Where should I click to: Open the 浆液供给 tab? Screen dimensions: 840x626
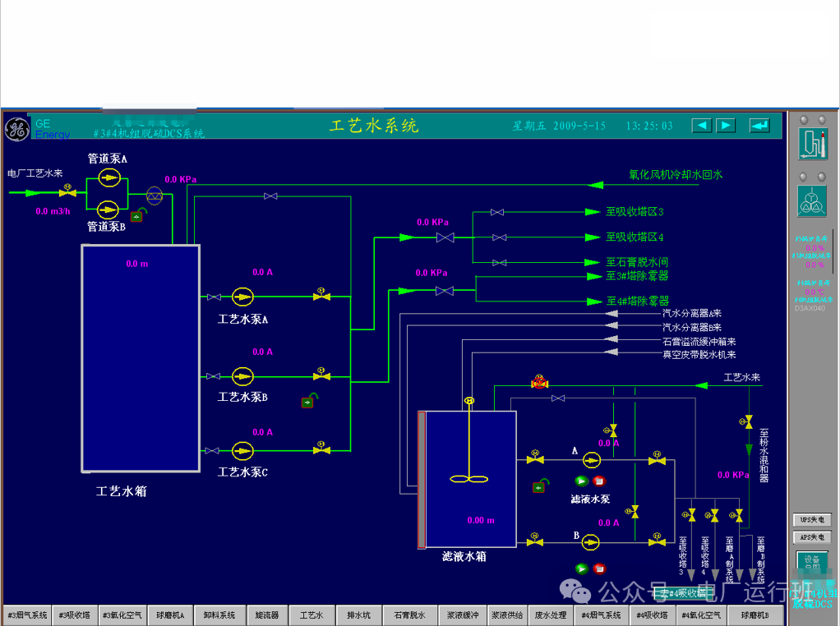pos(507,614)
